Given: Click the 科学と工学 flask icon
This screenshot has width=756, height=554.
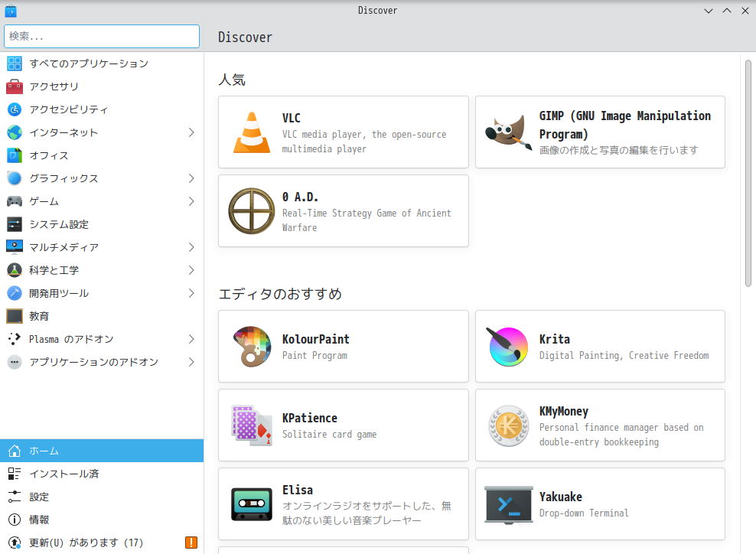Looking at the screenshot, I should coord(15,270).
